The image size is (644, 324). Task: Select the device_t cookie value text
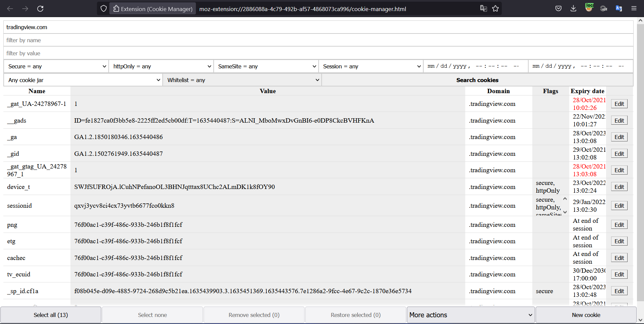pyautogui.click(x=174, y=187)
